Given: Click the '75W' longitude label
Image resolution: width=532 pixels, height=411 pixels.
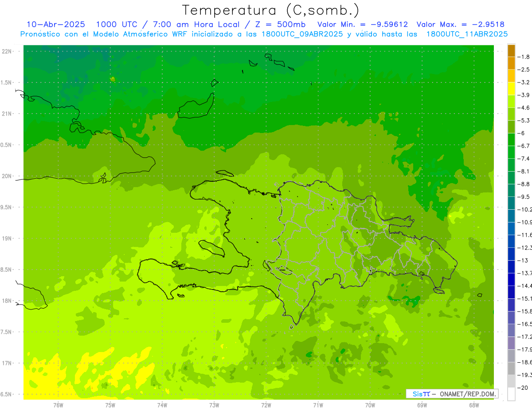Looking at the screenshot, I should pyautogui.click(x=110, y=405).
